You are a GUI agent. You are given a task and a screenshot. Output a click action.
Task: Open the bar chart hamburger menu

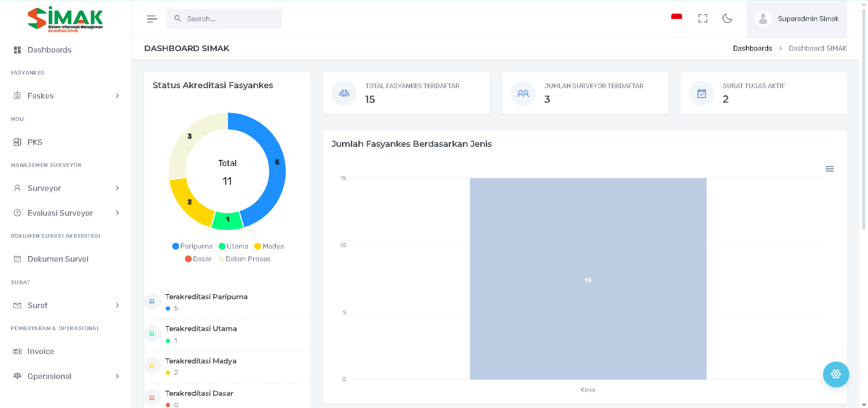point(829,169)
